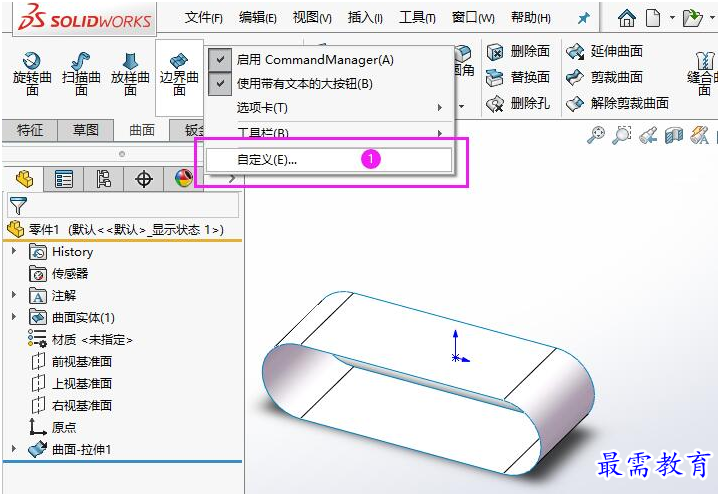Open the 视图(V) menu
This screenshot has width=719, height=496.
[x=312, y=18]
